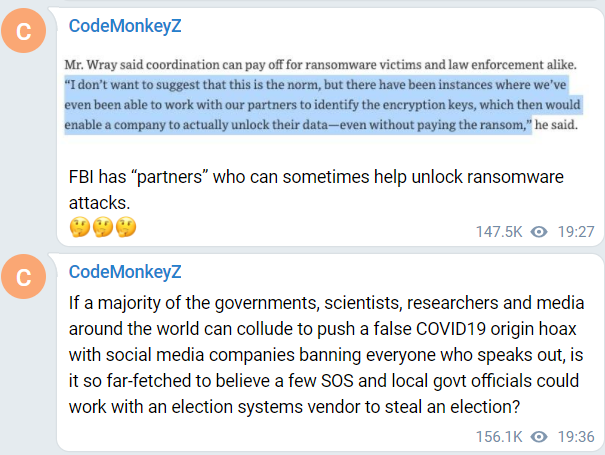Open the Mr. Wray article screenshot image

[x=330, y=95]
